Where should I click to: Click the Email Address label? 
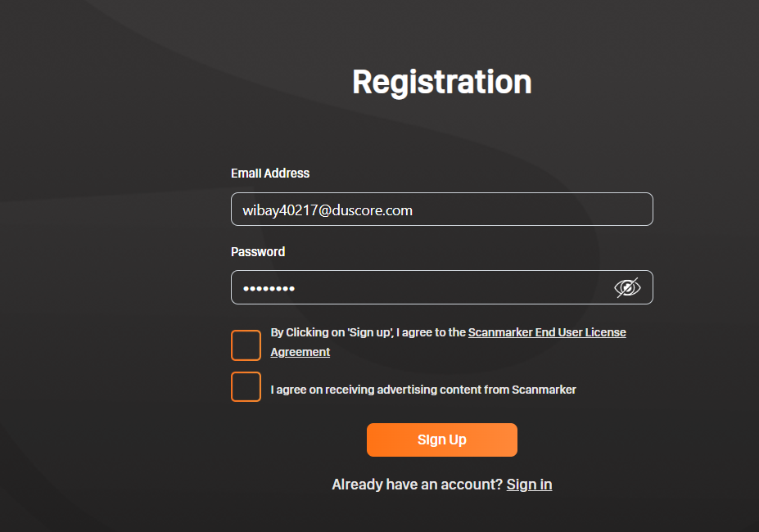270,174
